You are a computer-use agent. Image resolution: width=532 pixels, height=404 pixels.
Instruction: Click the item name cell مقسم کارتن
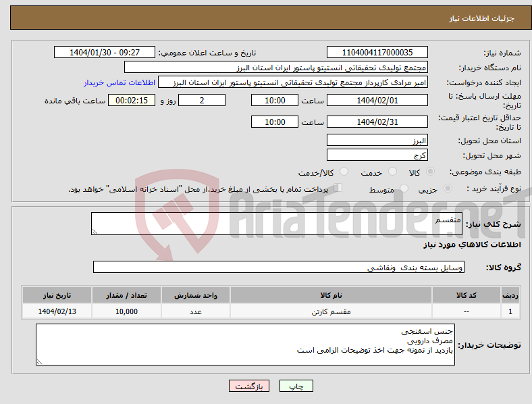331,311
